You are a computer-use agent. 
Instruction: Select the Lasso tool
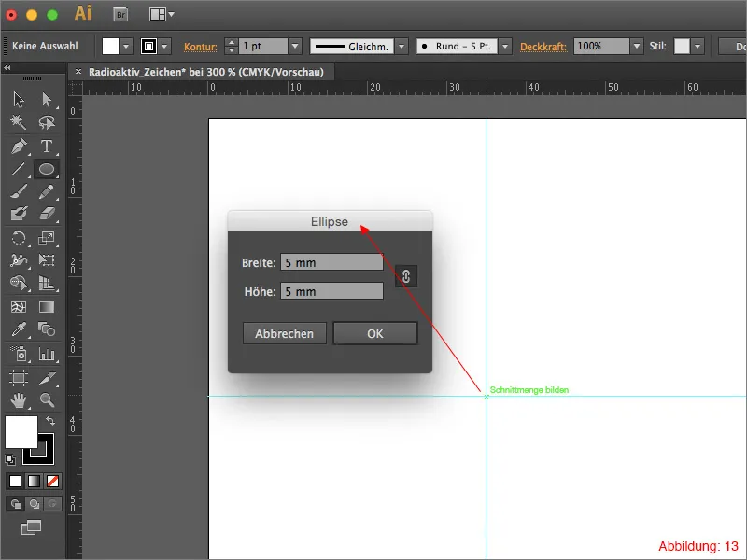click(47, 122)
